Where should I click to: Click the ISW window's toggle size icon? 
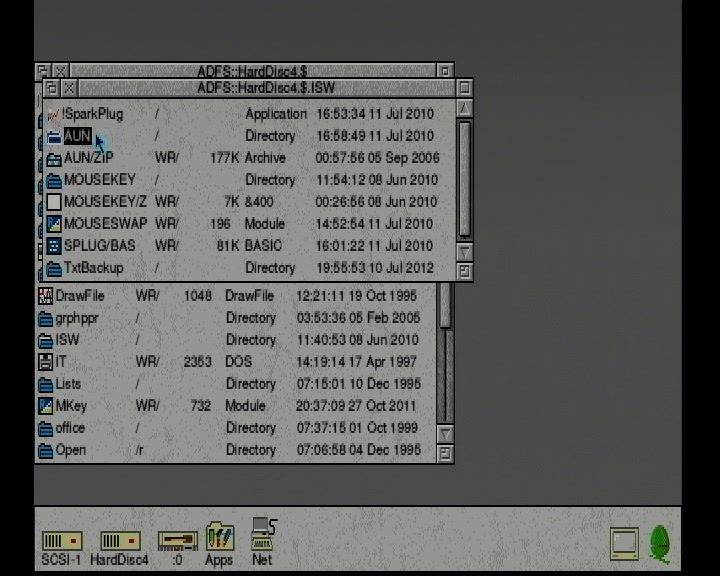[x=464, y=88]
